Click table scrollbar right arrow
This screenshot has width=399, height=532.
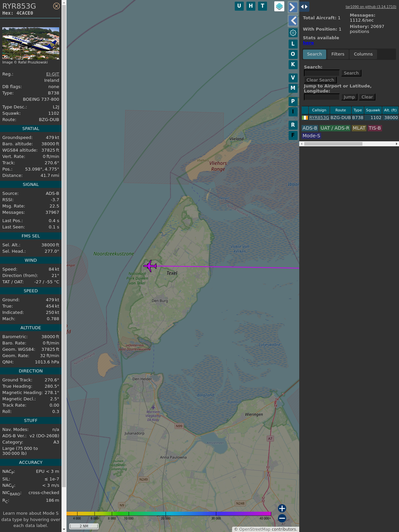397,144
